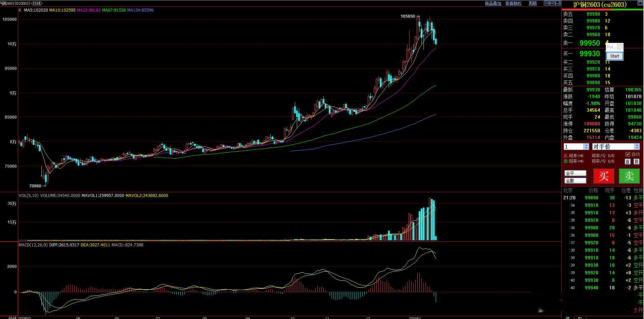Click the DIFF:2615.0317 value

click(x=64, y=245)
